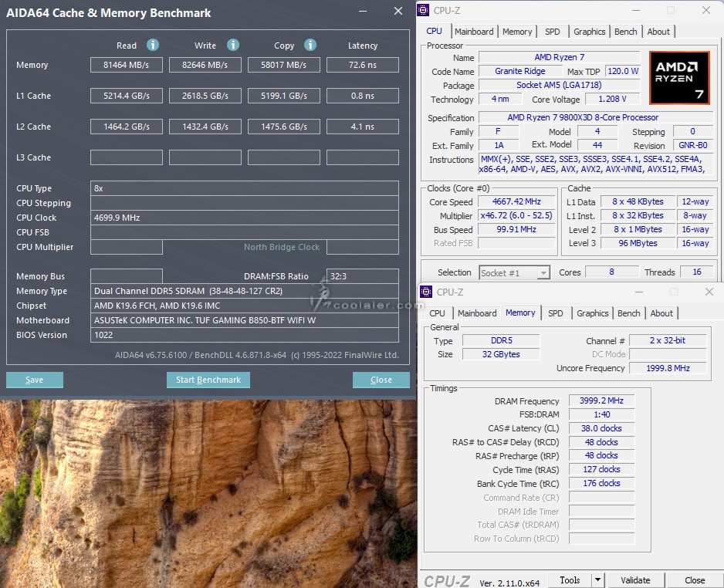Click Memory Latency value 72.6 ns
Viewport: 724px width, 588px height.
[x=363, y=65]
